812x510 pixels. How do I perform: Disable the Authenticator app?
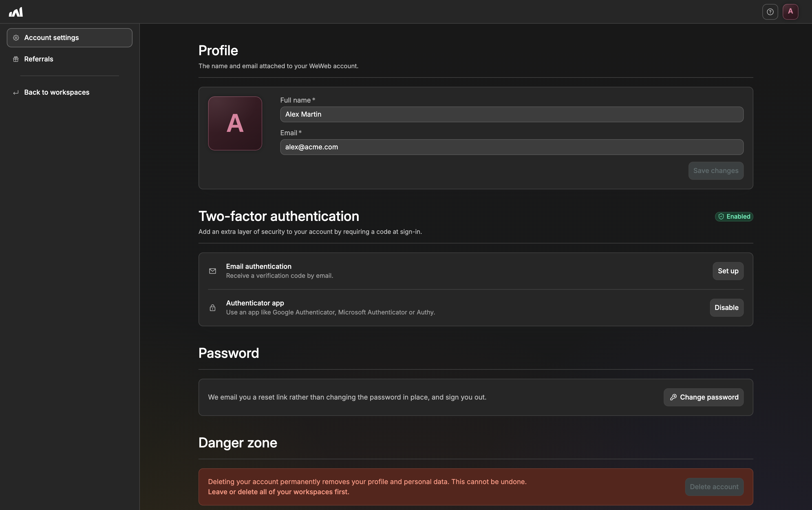click(726, 308)
